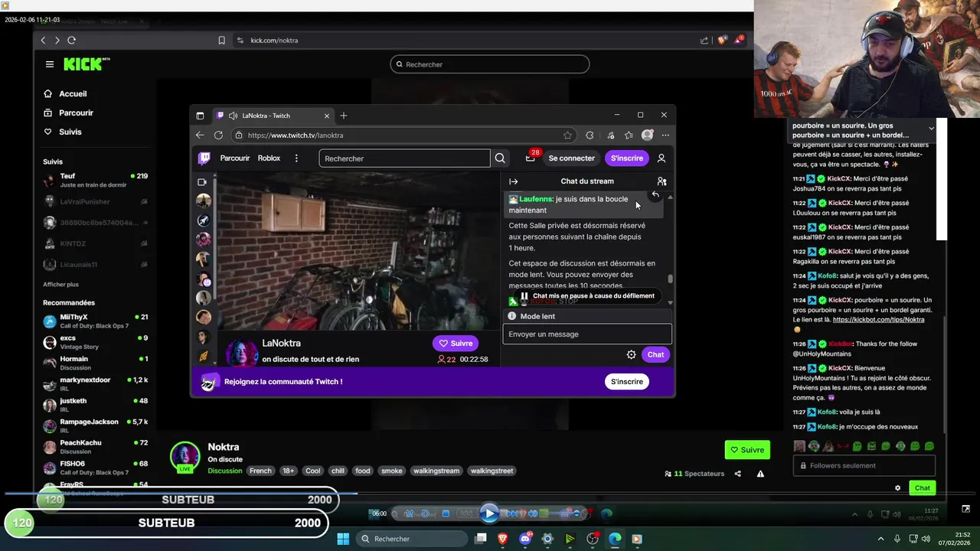Screen dimensions: 980x551
Task: Open the Kick hamburger menu
Action: click(x=50, y=64)
